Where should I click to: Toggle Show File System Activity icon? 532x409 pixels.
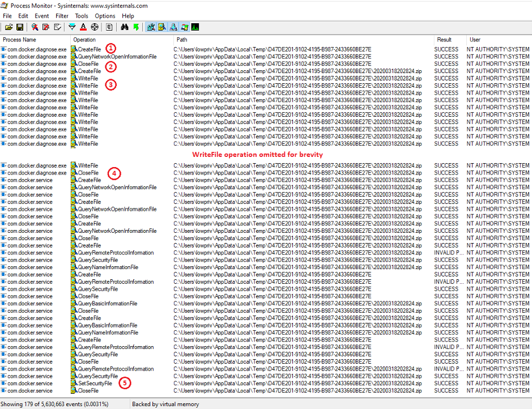(162, 27)
